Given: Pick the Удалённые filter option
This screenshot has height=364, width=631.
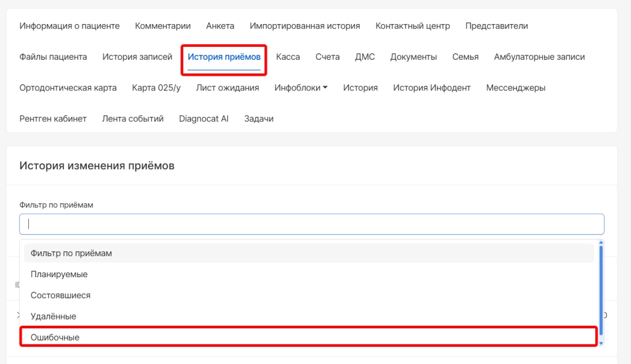Looking at the screenshot, I should point(54,316).
